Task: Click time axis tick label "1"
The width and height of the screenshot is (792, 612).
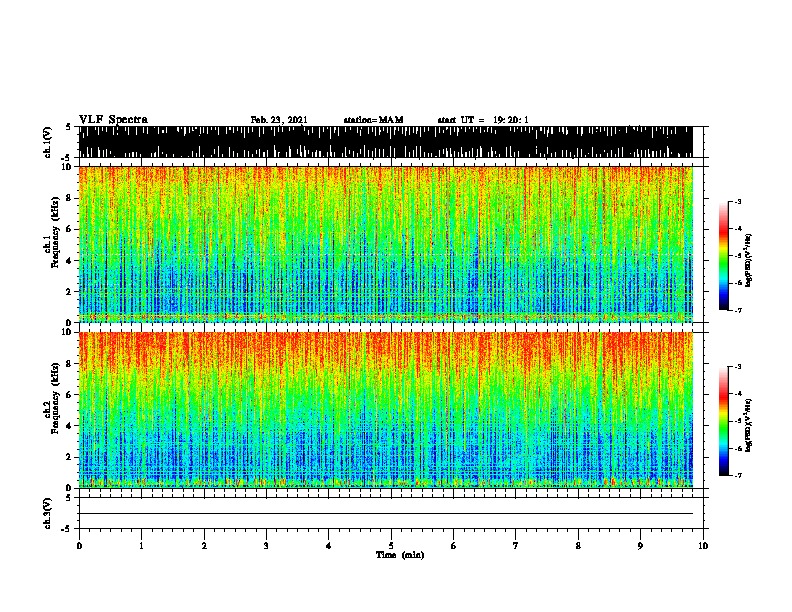Action: 141,546
